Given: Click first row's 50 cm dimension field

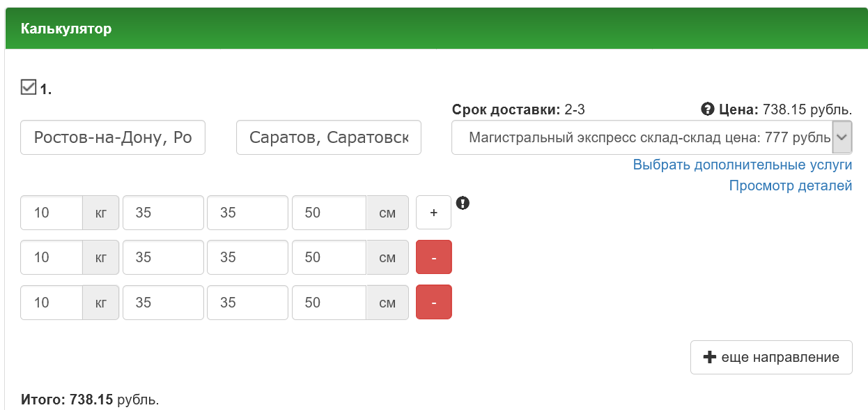Looking at the screenshot, I should (x=329, y=213).
